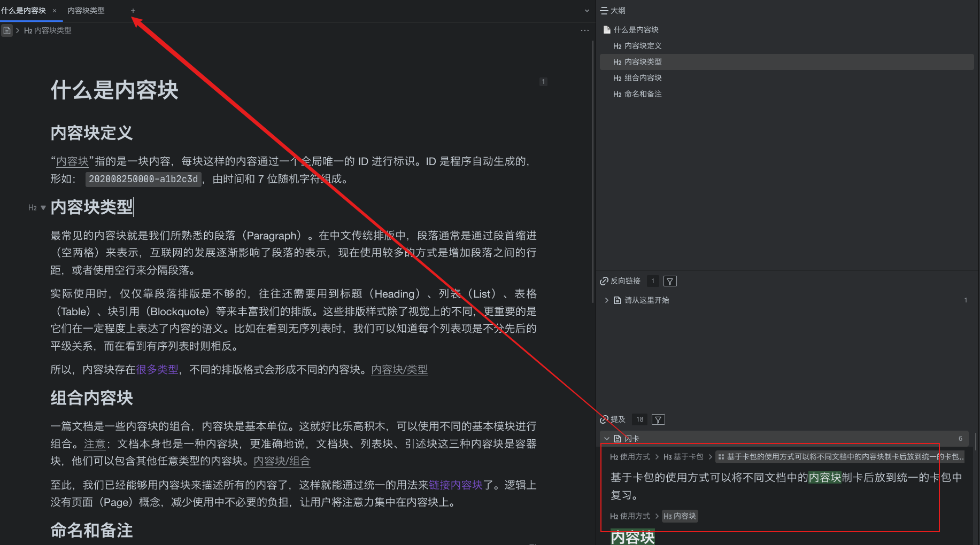Image resolution: width=980 pixels, height=545 pixels.
Task: Open the 内容块/类型 reference link
Action: 399,370
